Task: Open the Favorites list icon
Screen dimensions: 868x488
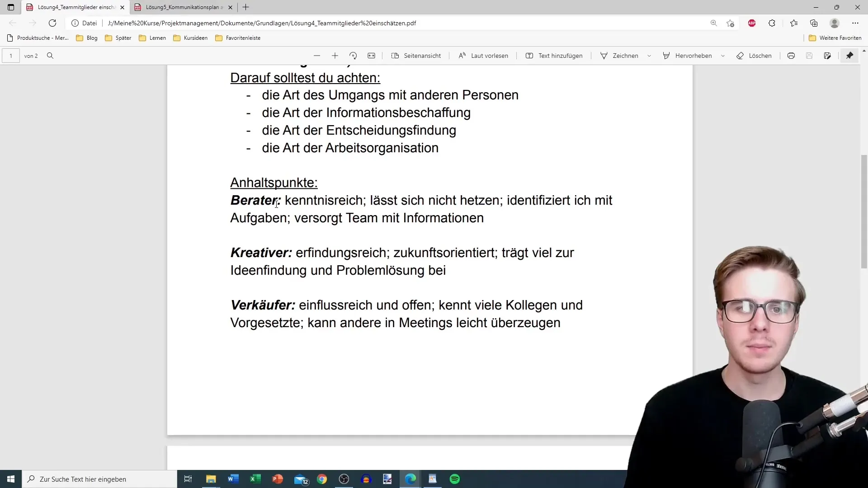Action: pyautogui.click(x=794, y=23)
